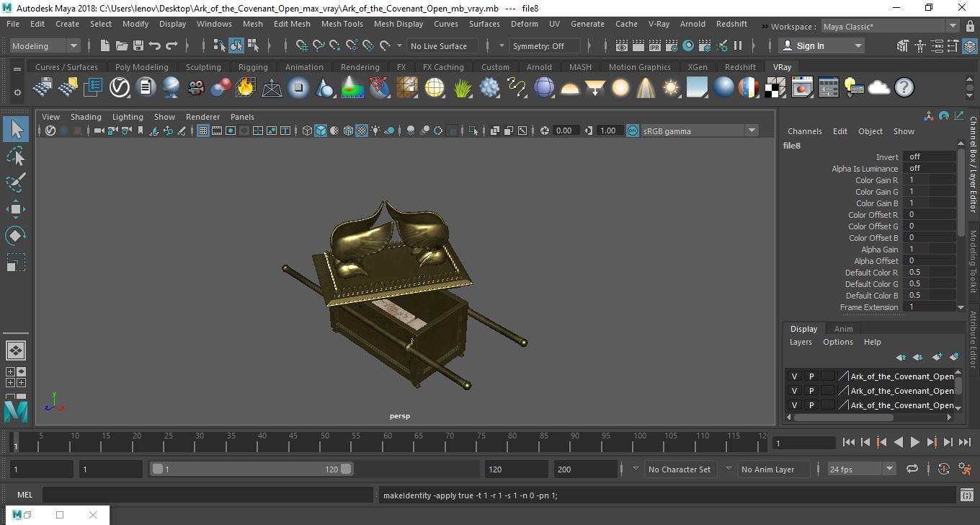Open the V-Ray frame buffer shelf icon
The image size is (980, 525).
point(802,88)
